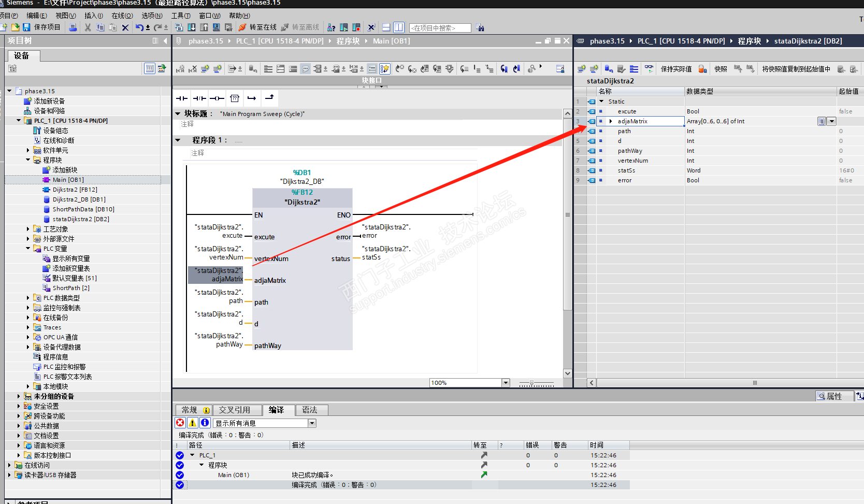Click the split editor horizontally icon
This screenshot has width=864, height=504.
point(386,27)
